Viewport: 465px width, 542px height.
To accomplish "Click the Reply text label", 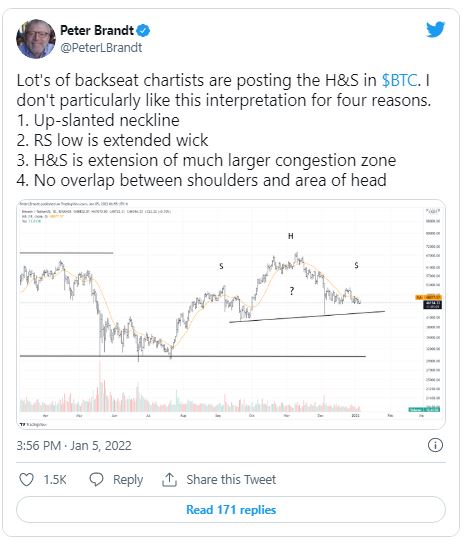I will click(x=128, y=480).
